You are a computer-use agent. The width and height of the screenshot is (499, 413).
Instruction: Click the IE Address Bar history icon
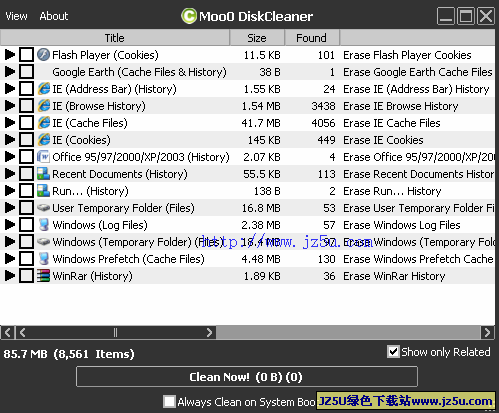click(43, 89)
